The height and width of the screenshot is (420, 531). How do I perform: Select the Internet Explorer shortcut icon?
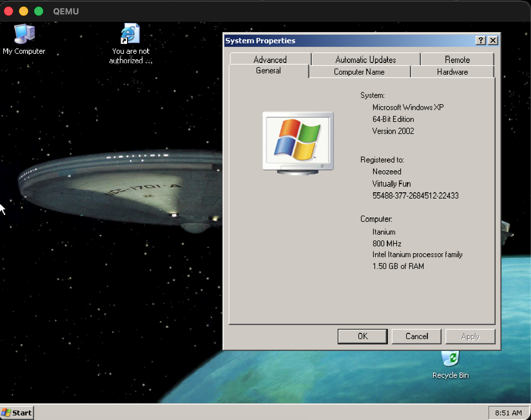click(130, 33)
